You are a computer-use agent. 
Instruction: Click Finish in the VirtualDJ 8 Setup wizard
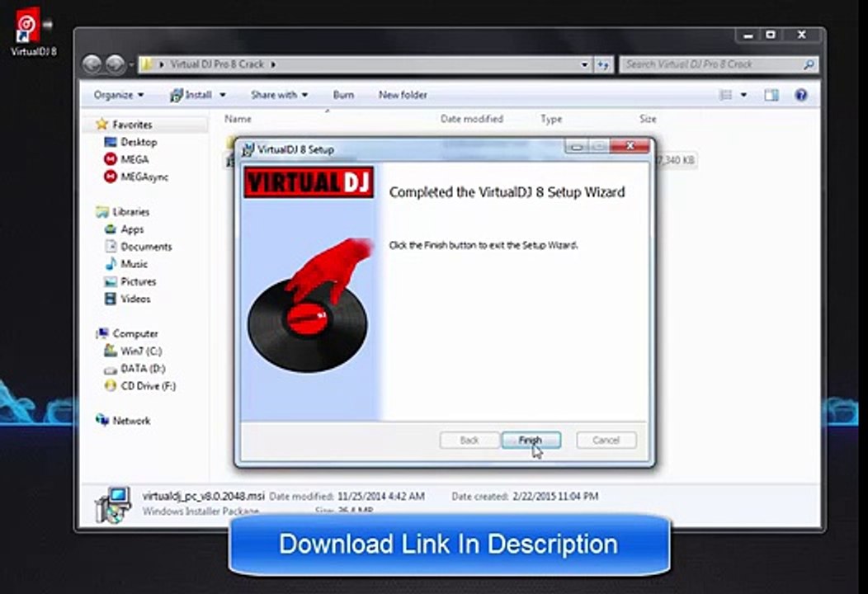tap(531, 440)
